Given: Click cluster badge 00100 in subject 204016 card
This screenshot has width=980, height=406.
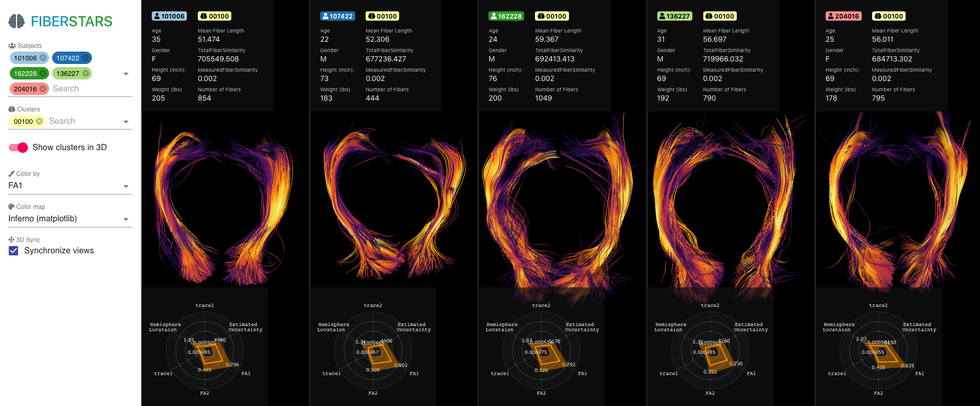Looking at the screenshot, I should click(889, 16).
